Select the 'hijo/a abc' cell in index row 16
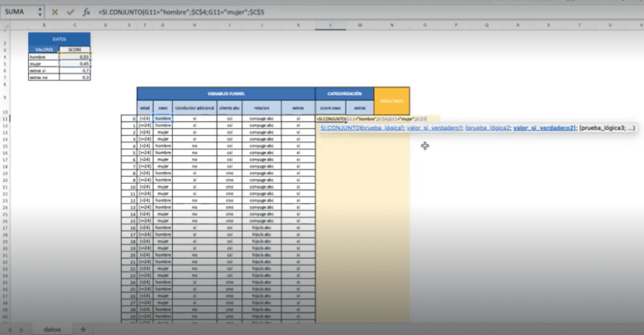Viewport: 644px width, 335px height. pos(262,227)
